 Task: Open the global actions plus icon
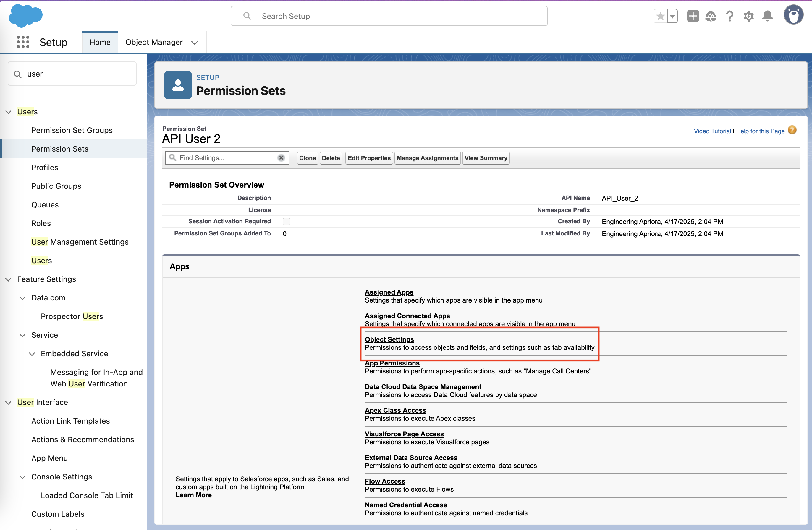tap(693, 16)
